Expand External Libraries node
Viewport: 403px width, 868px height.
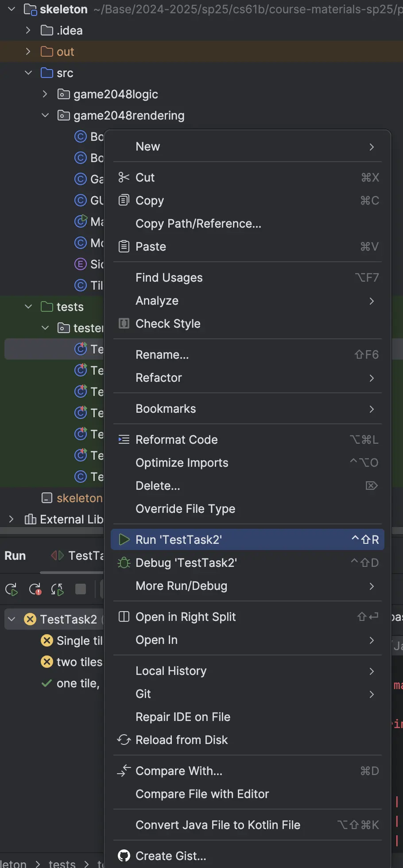(x=12, y=519)
